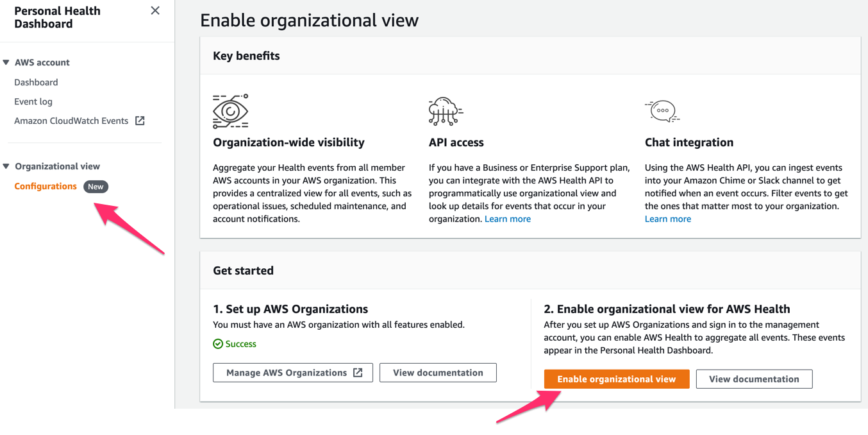This screenshot has width=868, height=435.
Task: Close the Personal Health Dashboard sidebar
Action: click(x=155, y=10)
